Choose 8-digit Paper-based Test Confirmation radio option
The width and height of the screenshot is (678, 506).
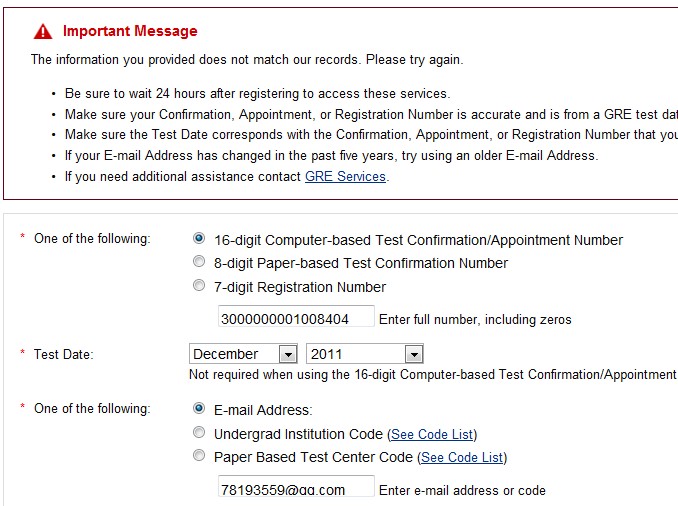click(199, 263)
